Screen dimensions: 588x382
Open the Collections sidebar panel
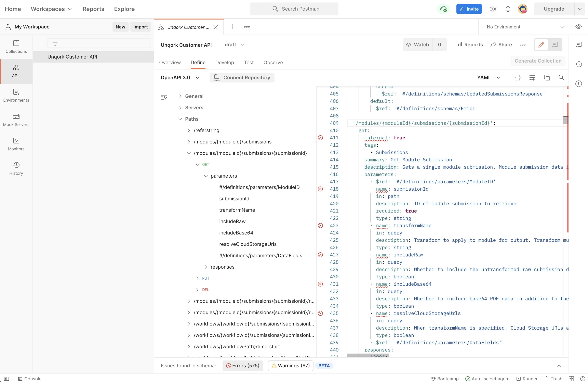16,47
